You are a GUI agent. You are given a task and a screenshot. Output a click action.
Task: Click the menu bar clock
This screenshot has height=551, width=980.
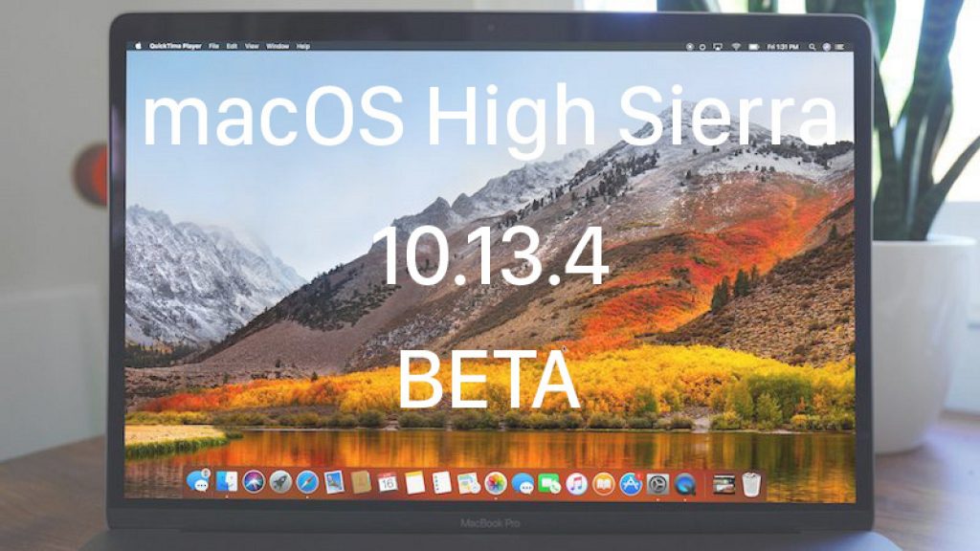pyautogui.click(x=783, y=47)
